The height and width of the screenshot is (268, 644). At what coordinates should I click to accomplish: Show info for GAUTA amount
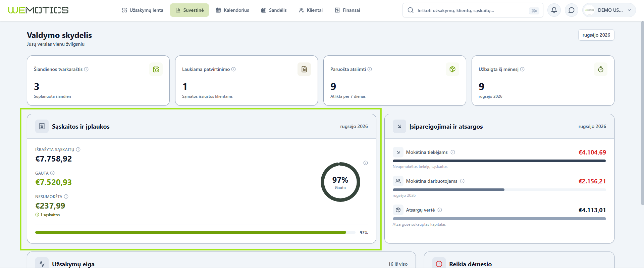click(x=52, y=173)
